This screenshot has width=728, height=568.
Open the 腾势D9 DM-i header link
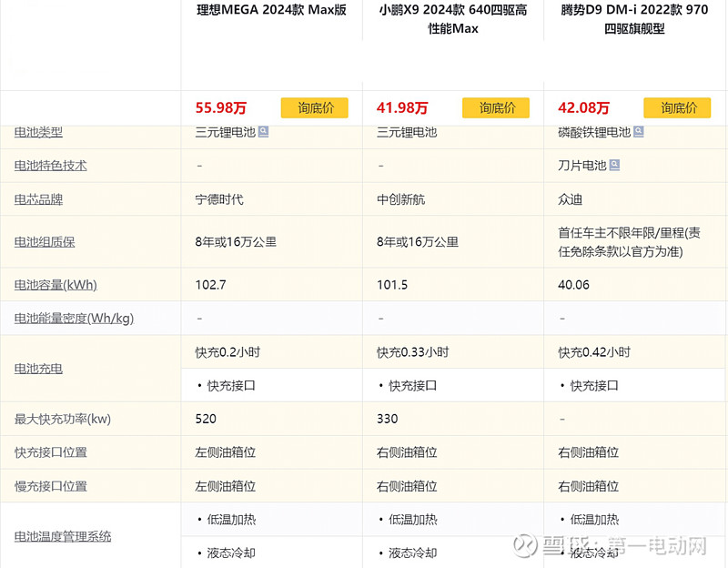pos(635,18)
